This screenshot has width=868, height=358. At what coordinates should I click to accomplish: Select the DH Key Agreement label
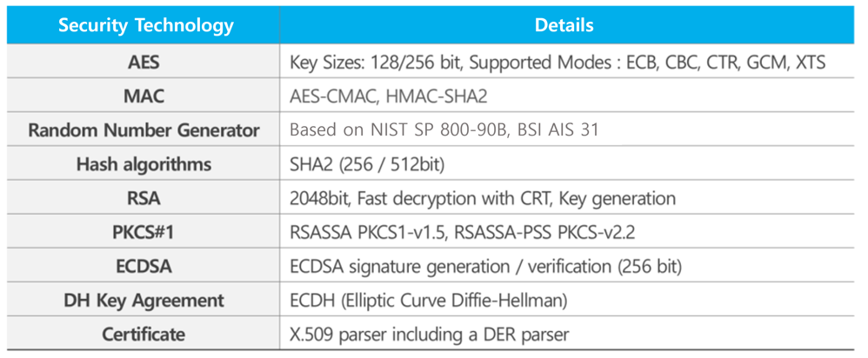144,300
